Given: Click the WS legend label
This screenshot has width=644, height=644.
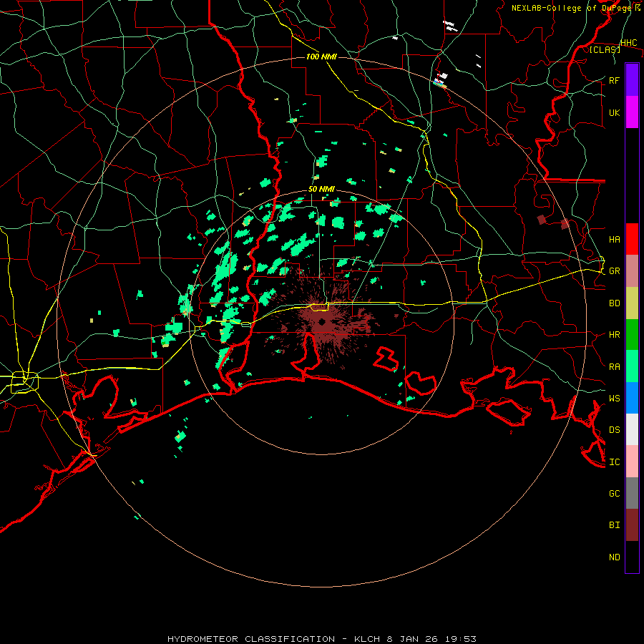Looking at the screenshot, I should tap(614, 399).
